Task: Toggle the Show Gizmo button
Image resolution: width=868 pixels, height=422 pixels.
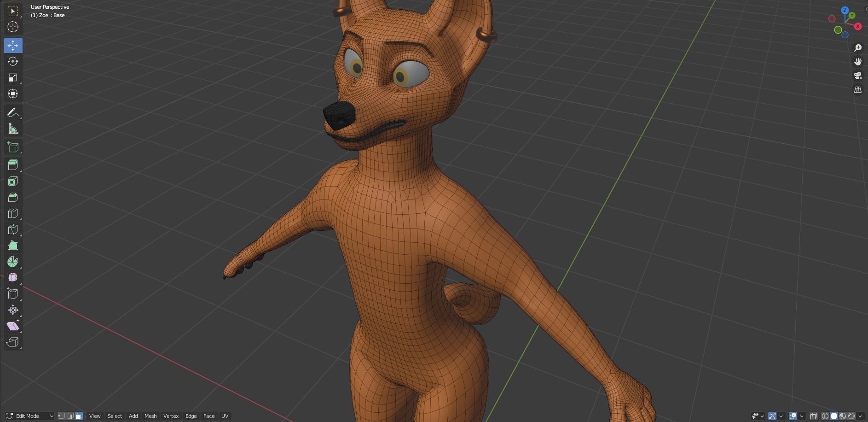Action: 772,416
